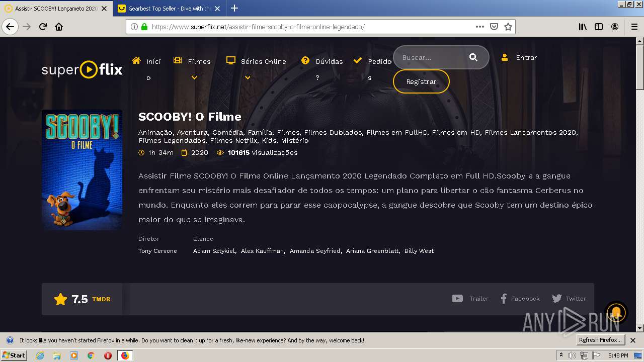The image size is (644, 362).
Task: Open director Tony Cervone link
Action: (x=157, y=251)
